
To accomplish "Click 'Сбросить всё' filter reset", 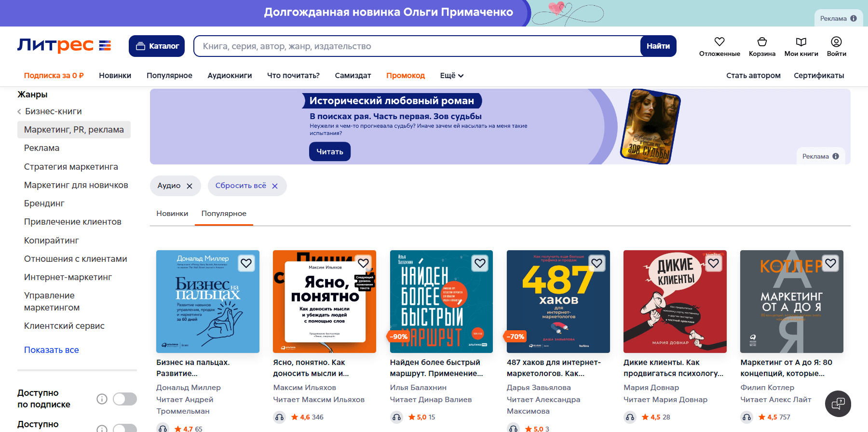I will [247, 186].
